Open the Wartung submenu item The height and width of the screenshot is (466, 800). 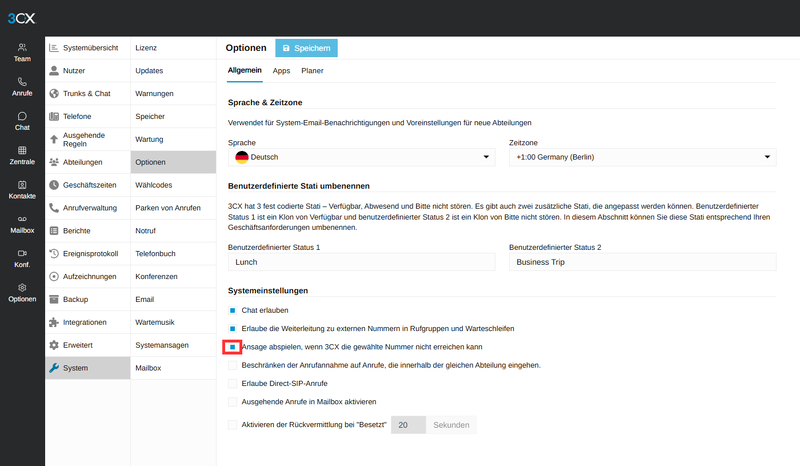click(173, 139)
